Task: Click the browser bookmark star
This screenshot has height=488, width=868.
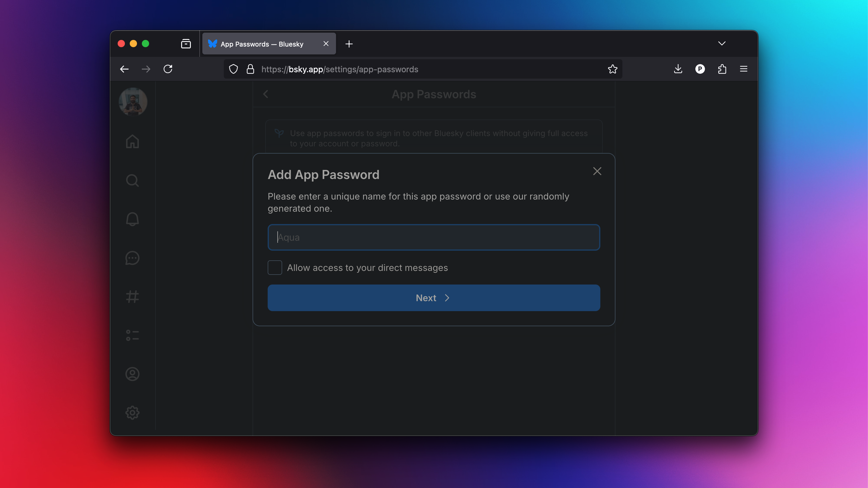Action: [613, 69]
